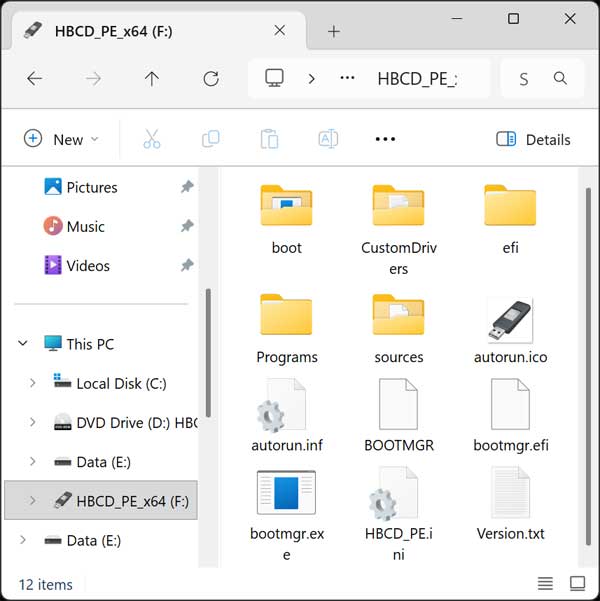Select the HBCD_PE_x64 (F:) tab
Image resolution: width=600 pixels, height=601 pixels.
159,31
